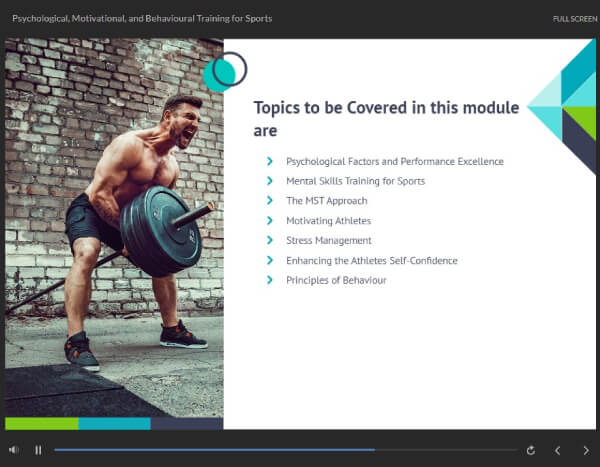Screen dimensions: 600x467
Task: Click the course title 'Psychological, Motivational, and Behavioural Training for Sports'
Action: click(142, 18)
